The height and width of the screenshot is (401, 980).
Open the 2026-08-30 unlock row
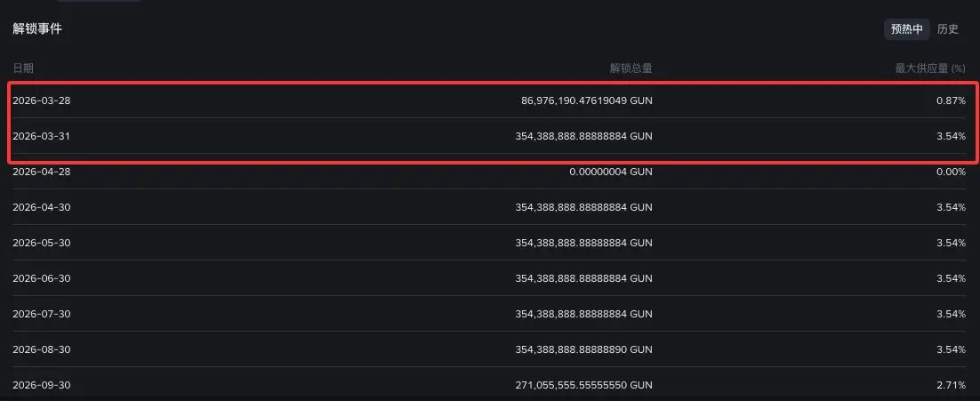(489, 349)
